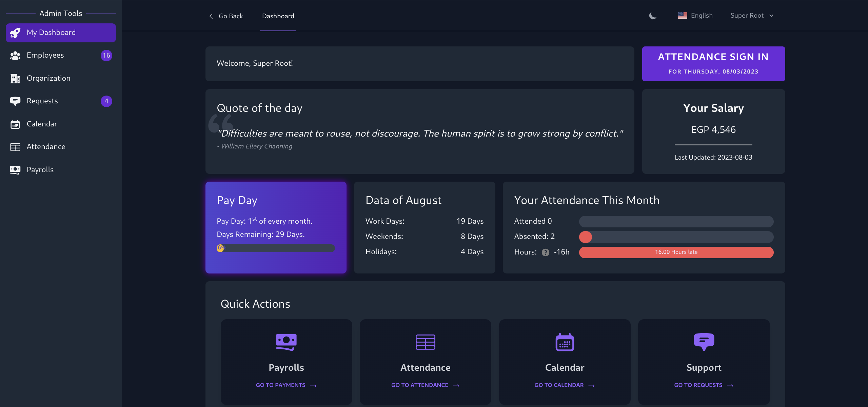Switch to the Dashboard tab
This screenshot has width=868, height=407.
[278, 16]
